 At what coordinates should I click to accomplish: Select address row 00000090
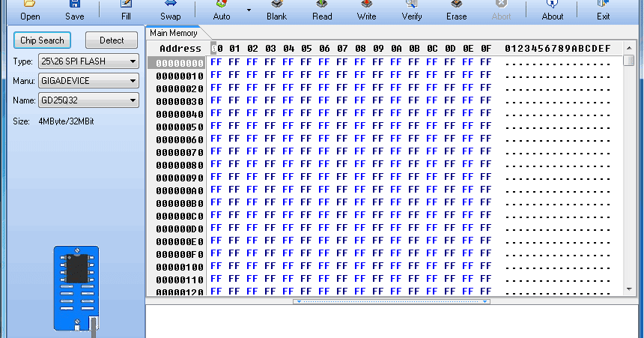[180, 178]
